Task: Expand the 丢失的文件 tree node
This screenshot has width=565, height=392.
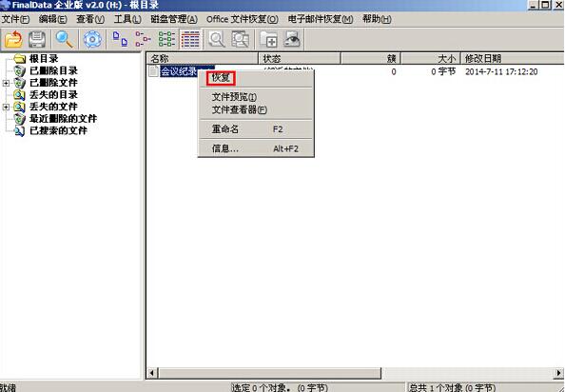Action: point(6,107)
